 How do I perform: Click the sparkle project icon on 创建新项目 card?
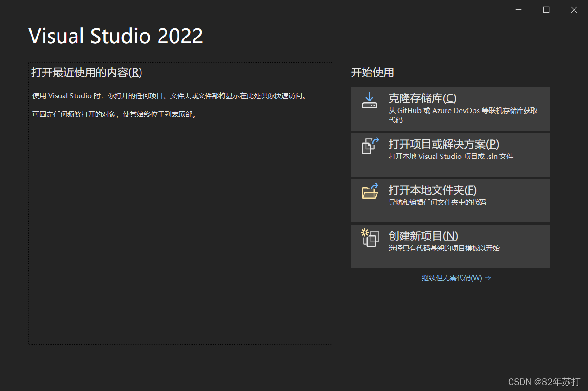click(370, 238)
